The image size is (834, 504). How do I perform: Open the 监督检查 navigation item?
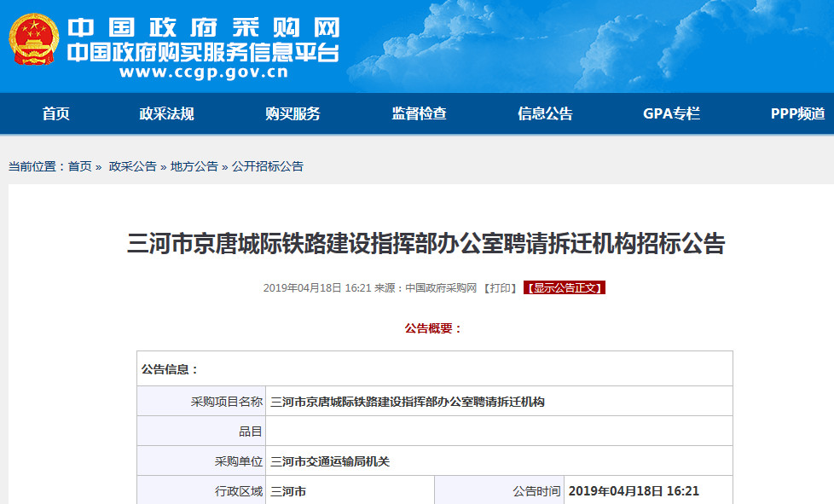point(419,113)
